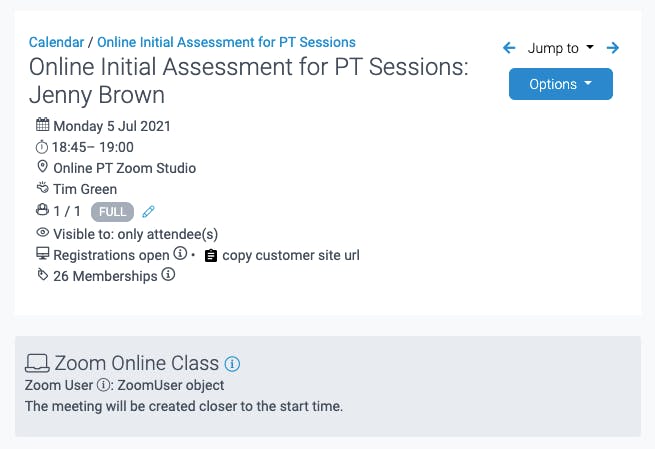Click copy customer site url link
Viewport: 655px width, 449px height.
tap(291, 255)
